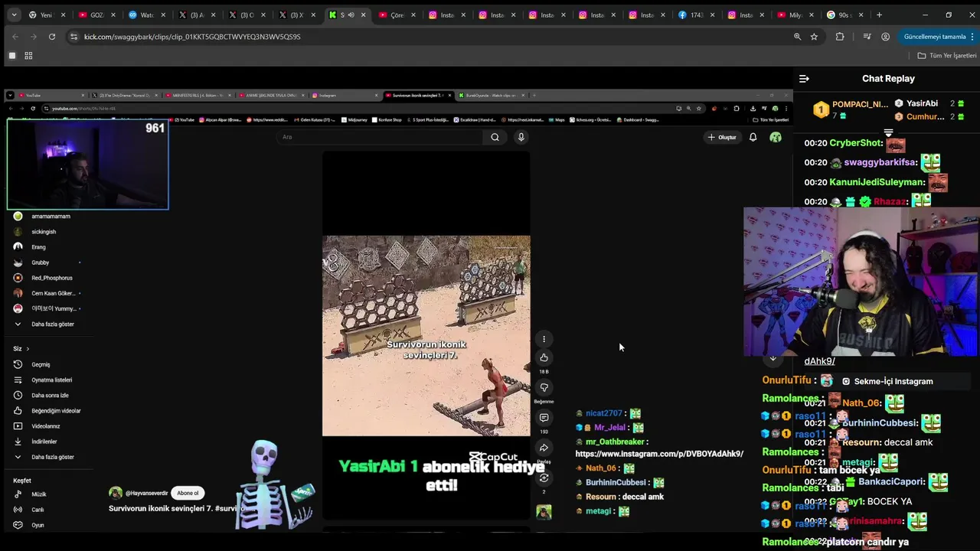Click like thumbs-up on the Short
The image size is (980, 551).
(x=544, y=357)
